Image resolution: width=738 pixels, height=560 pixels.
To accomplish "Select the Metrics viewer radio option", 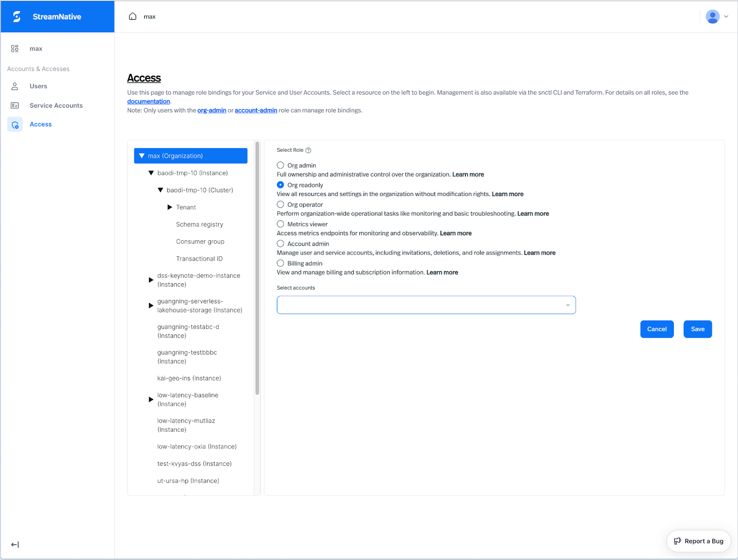I will [280, 224].
